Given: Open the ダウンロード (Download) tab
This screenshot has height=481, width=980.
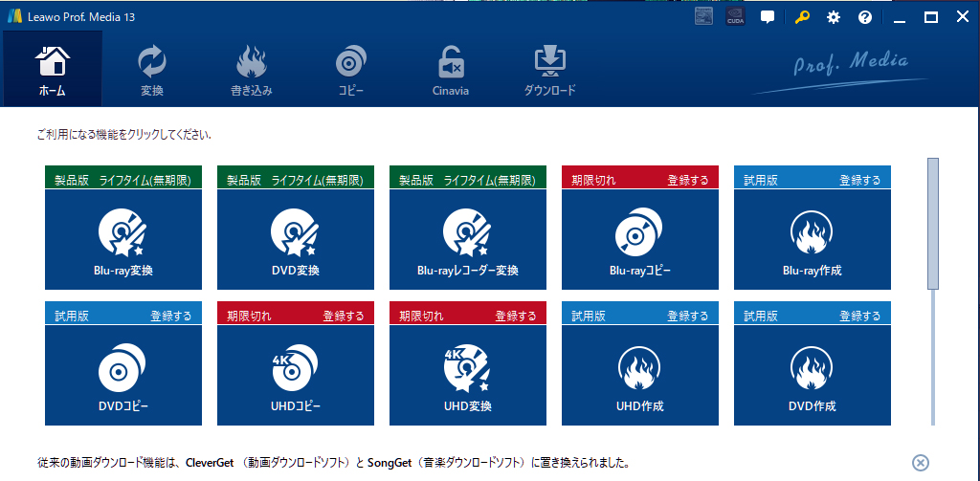Looking at the screenshot, I should pyautogui.click(x=550, y=69).
